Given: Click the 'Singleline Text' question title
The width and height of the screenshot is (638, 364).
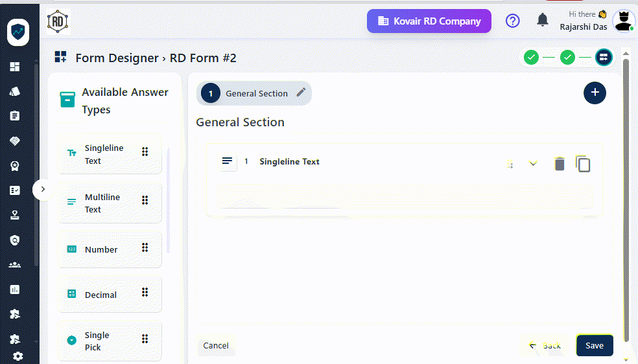Looking at the screenshot, I should point(289,161).
